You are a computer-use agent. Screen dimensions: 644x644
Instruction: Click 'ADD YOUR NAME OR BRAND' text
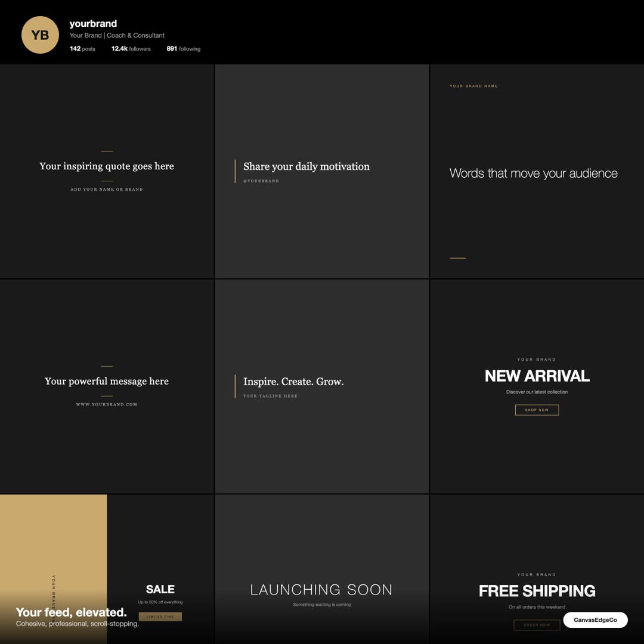[x=107, y=190]
